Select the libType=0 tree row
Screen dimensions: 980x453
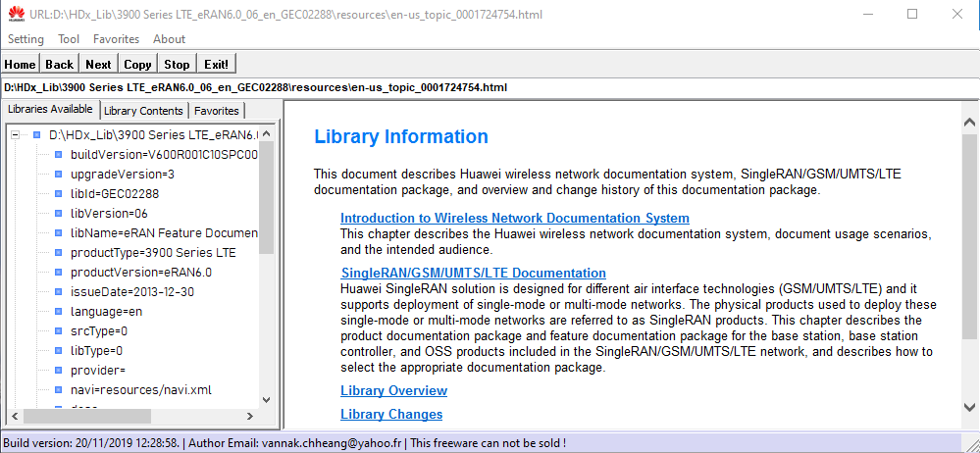96,350
